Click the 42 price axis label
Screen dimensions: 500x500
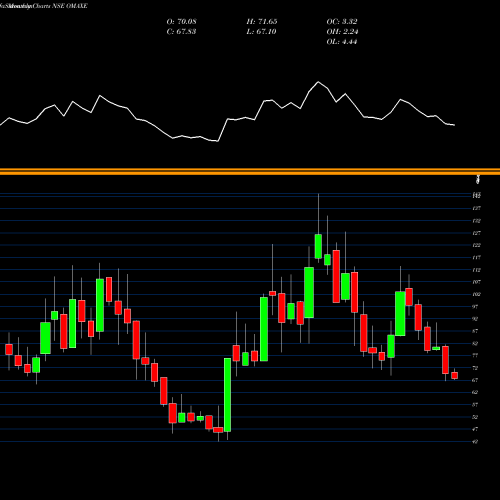click(x=475, y=442)
